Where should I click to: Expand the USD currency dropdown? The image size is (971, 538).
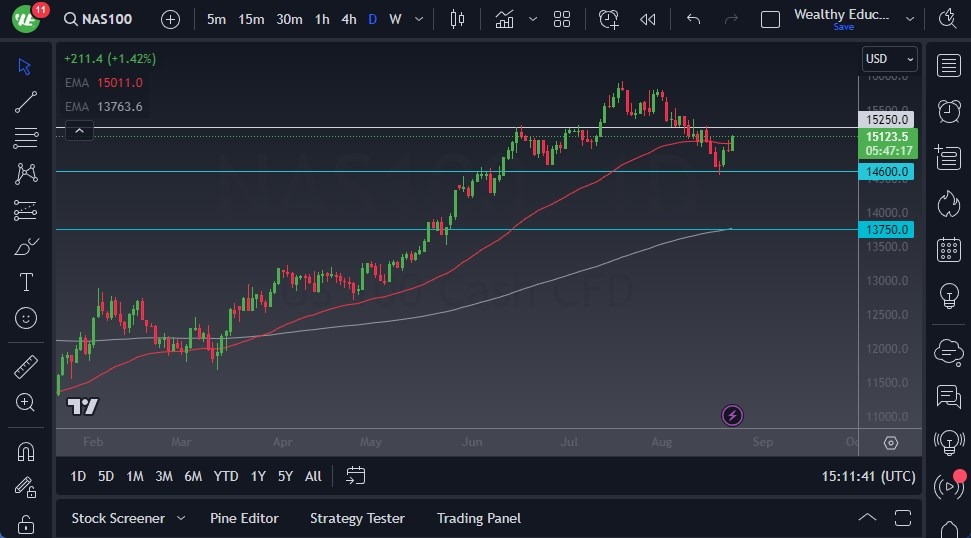(889, 59)
